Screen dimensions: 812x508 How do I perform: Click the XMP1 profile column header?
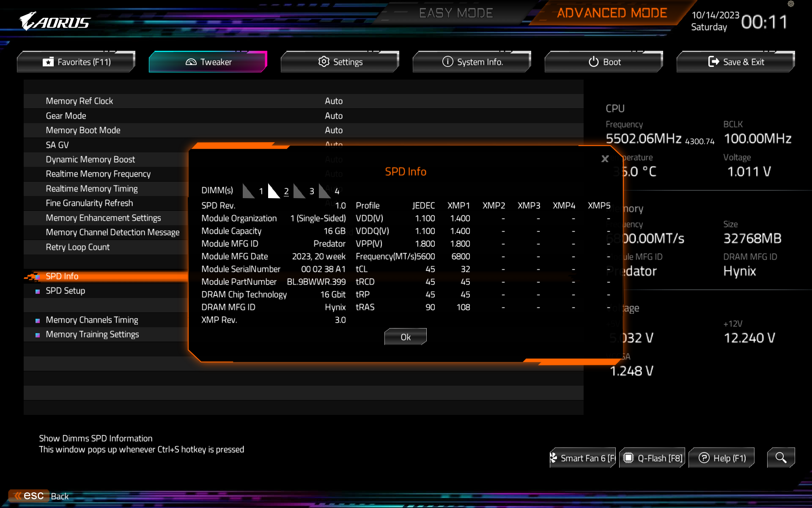[x=458, y=205]
